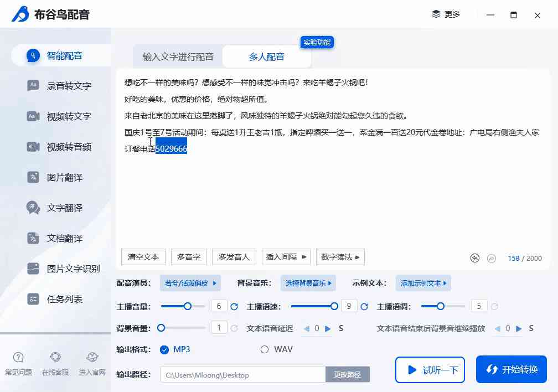This screenshot has width=558, height=392.
Task: Expand the 数字读法 menu
Action: coord(340,257)
